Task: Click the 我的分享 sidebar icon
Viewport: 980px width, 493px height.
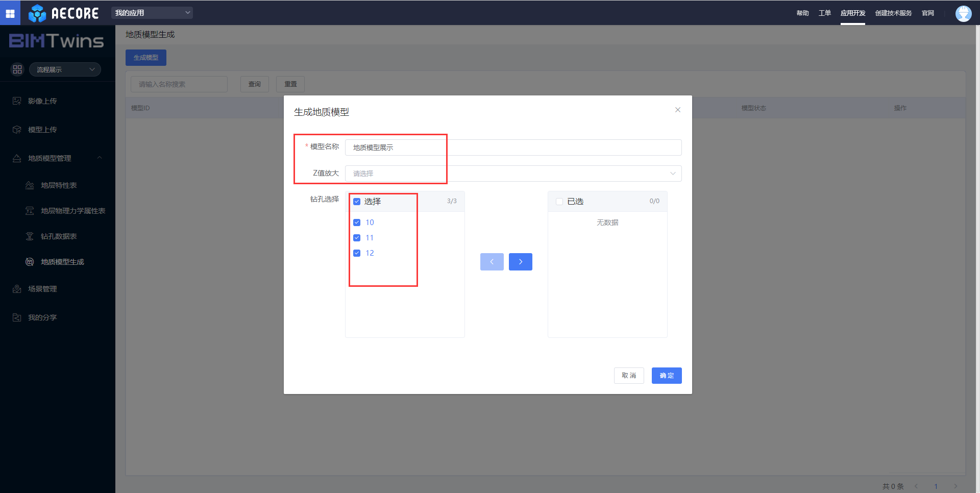Action: (x=17, y=317)
